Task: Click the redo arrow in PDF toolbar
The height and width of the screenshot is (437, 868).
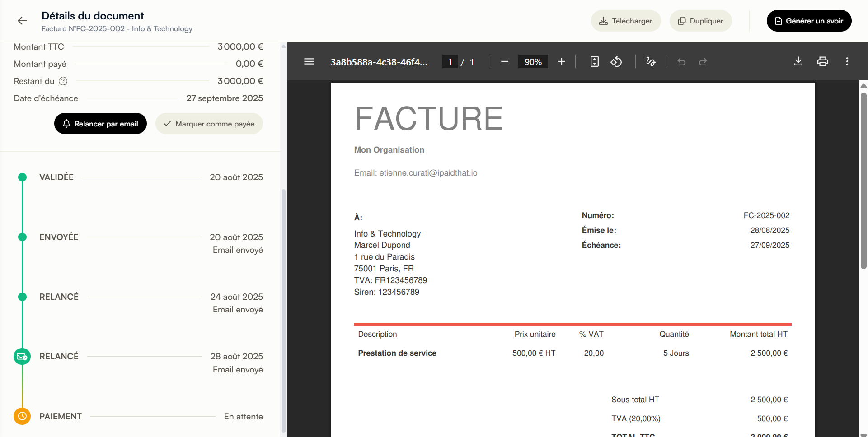Action: 703,62
